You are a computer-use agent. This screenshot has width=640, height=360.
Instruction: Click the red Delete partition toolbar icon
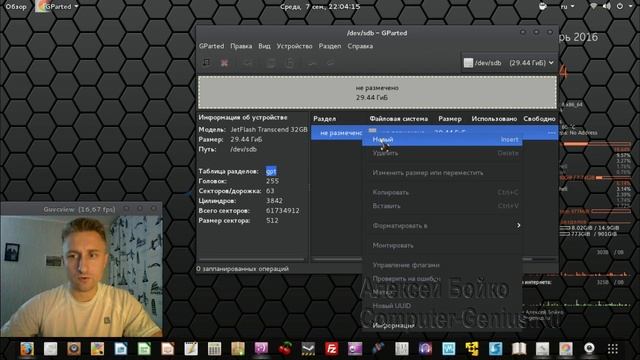[224, 63]
